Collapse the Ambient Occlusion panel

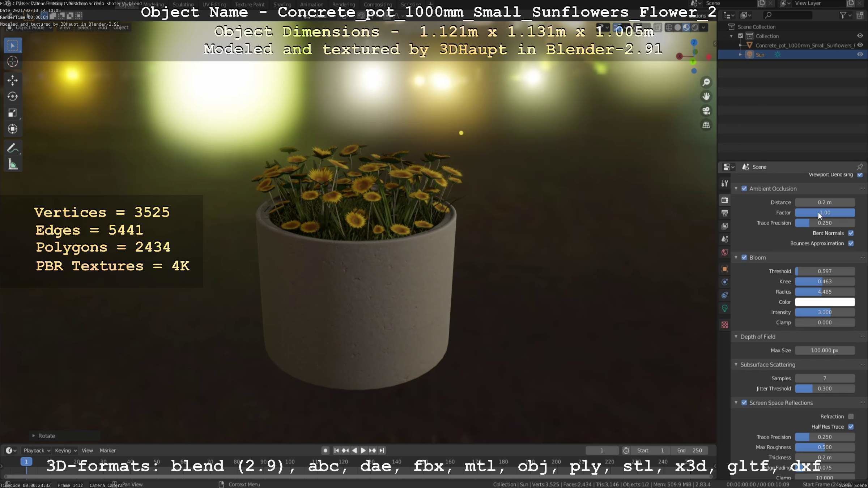(x=736, y=189)
